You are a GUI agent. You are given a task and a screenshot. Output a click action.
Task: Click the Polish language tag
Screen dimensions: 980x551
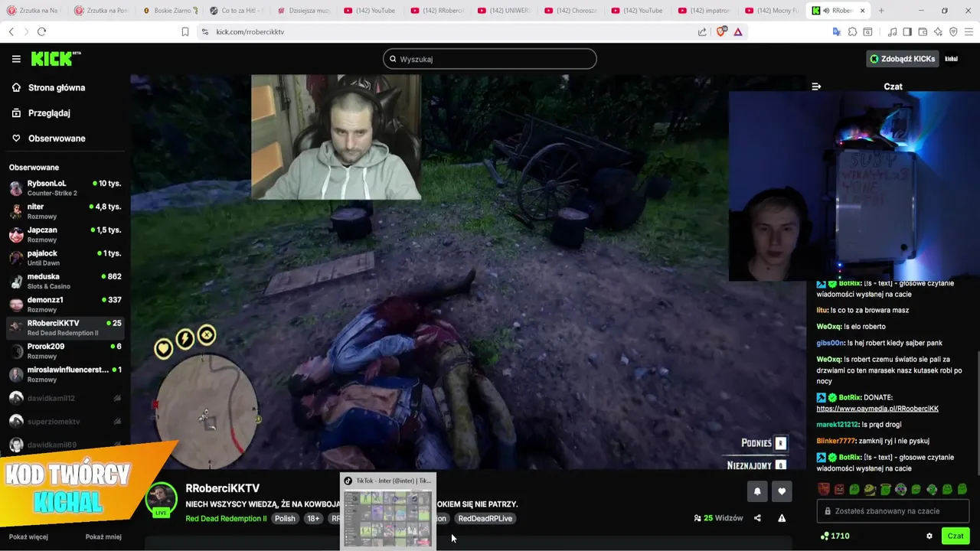(285, 518)
